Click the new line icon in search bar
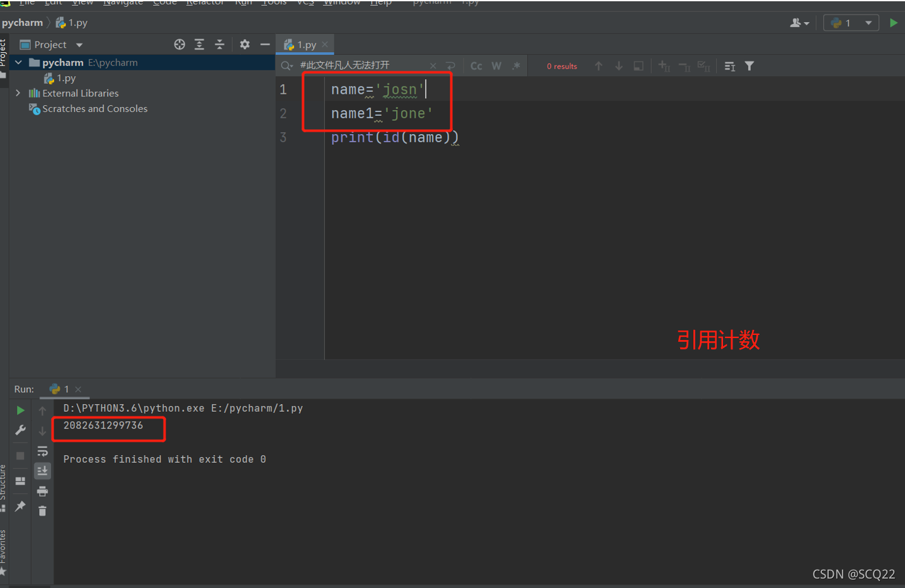The width and height of the screenshot is (905, 588). (x=450, y=66)
